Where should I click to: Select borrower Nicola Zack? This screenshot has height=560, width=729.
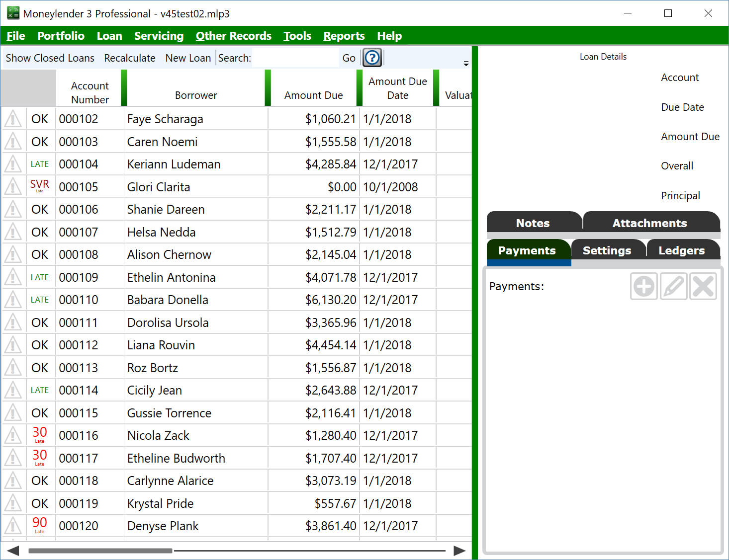point(158,436)
